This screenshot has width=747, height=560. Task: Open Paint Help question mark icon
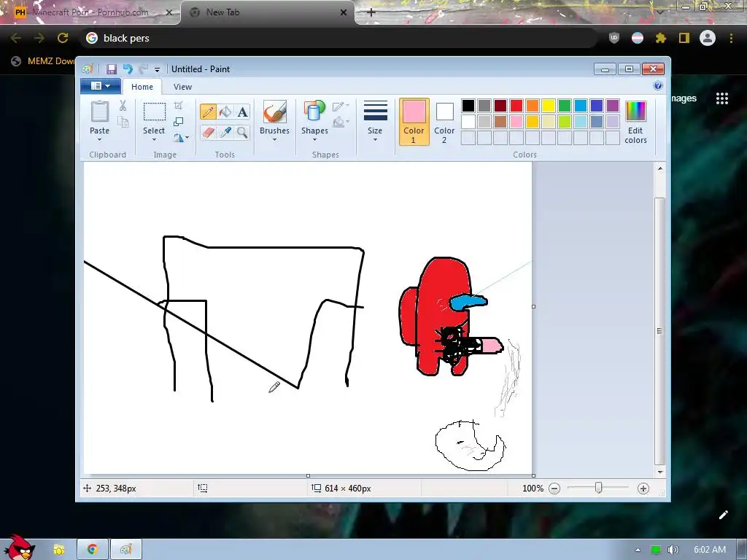click(658, 86)
